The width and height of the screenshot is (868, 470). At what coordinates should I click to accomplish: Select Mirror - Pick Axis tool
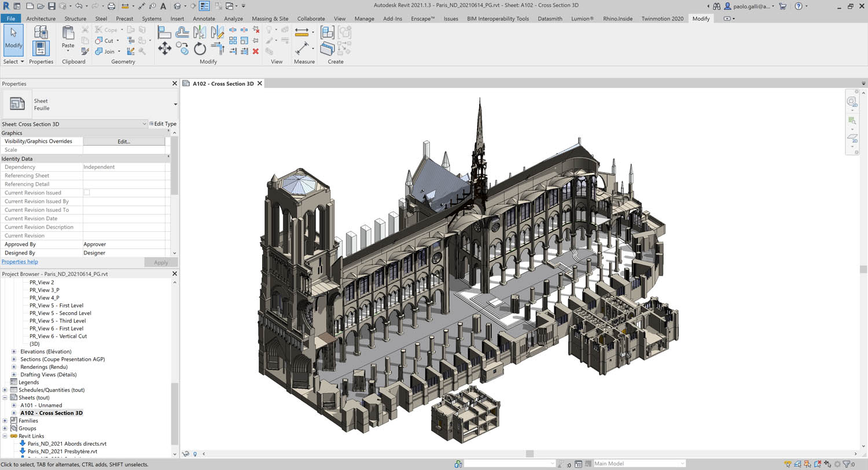point(200,32)
